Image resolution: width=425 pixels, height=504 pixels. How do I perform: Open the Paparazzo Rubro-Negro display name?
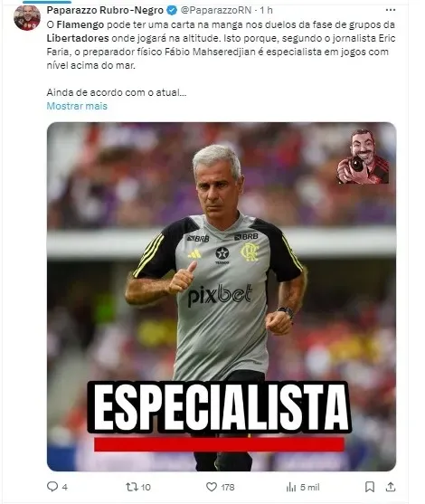105,10
